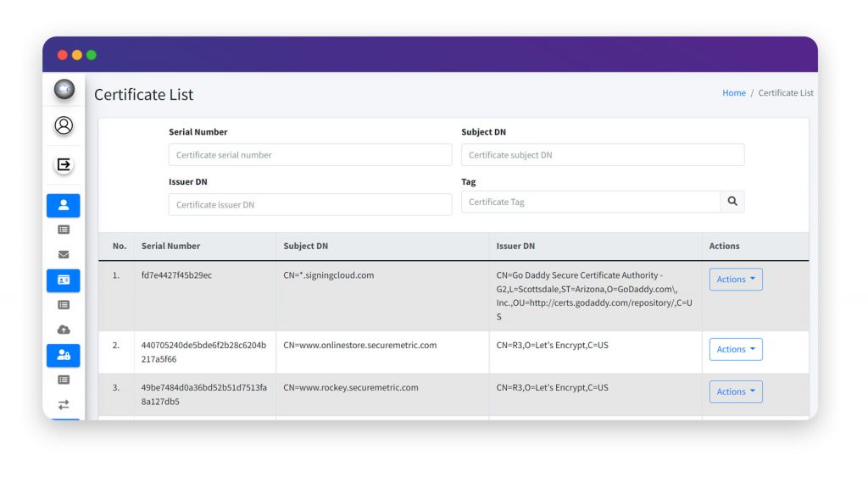The height and width of the screenshot is (499, 868).
Task: Open Actions menu for the rockey certificate row
Action: coord(735,391)
